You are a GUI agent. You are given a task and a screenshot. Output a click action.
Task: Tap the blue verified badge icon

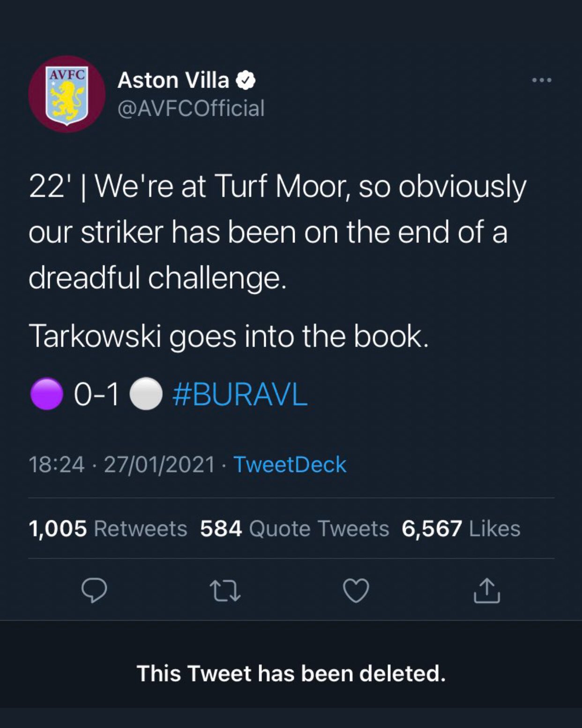pos(246,81)
